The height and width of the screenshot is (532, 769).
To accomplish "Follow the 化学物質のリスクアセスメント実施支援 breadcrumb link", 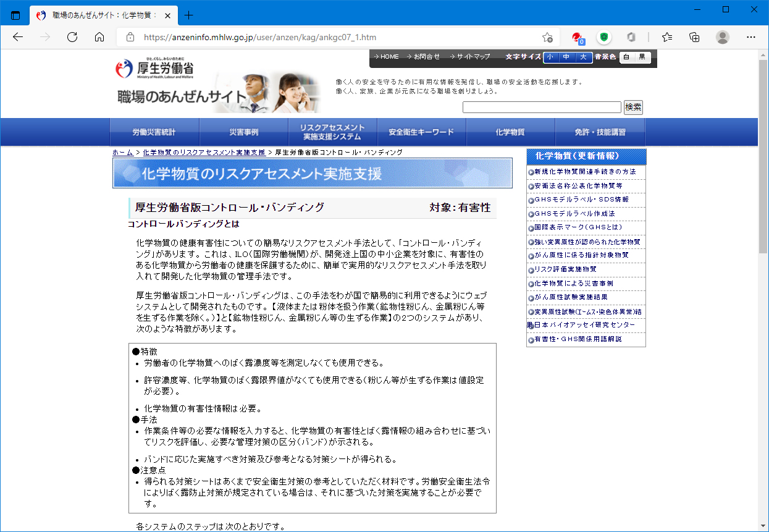I will pos(204,152).
